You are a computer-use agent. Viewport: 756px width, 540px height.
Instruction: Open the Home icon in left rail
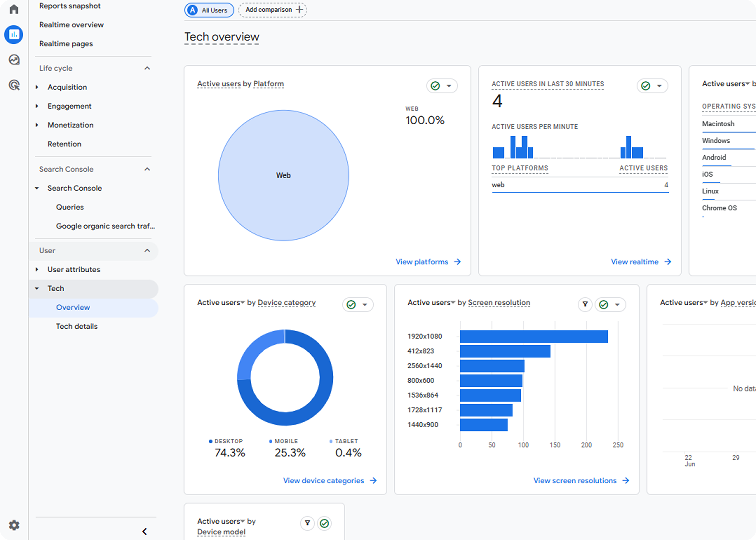[14, 9]
